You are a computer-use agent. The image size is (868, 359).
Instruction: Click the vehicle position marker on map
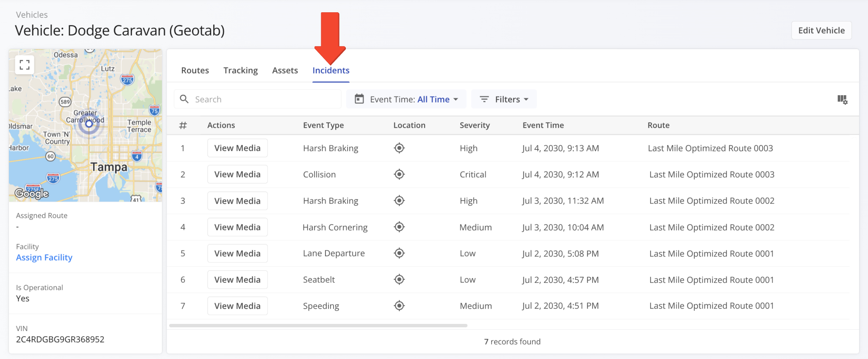pos(89,124)
